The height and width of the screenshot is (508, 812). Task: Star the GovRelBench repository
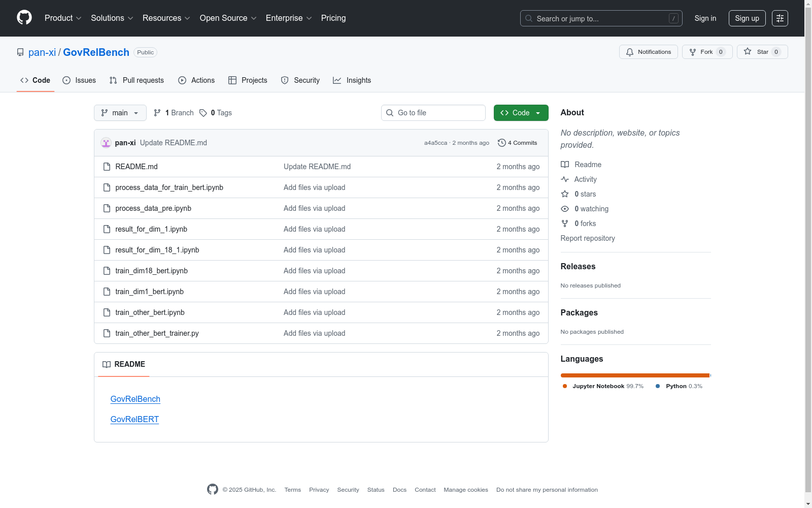click(762, 52)
